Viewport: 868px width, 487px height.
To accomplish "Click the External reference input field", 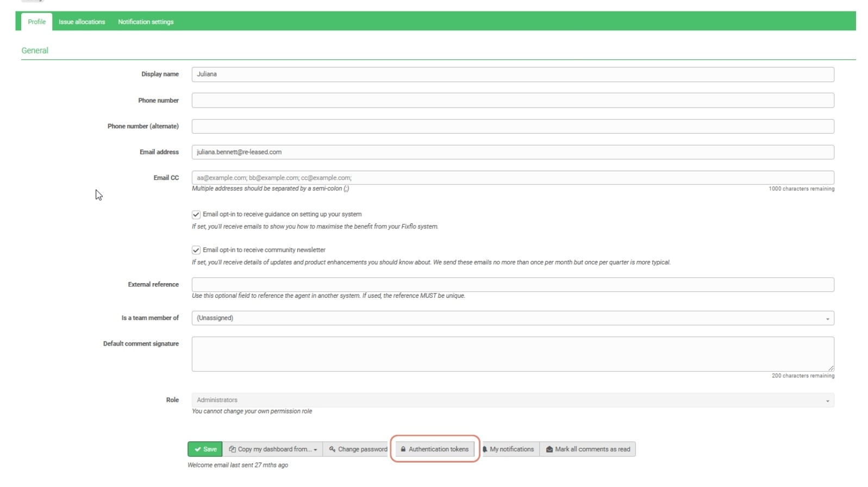I will point(513,285).
